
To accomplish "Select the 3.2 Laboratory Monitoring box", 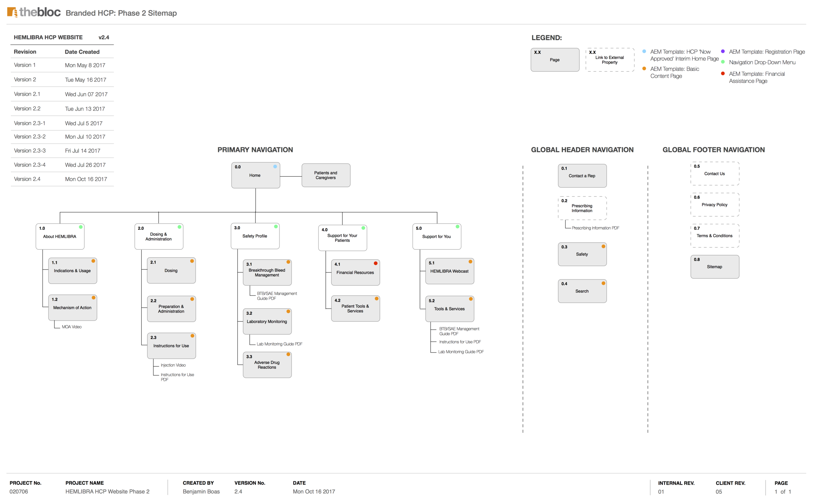I will click(x=267, y=322).
